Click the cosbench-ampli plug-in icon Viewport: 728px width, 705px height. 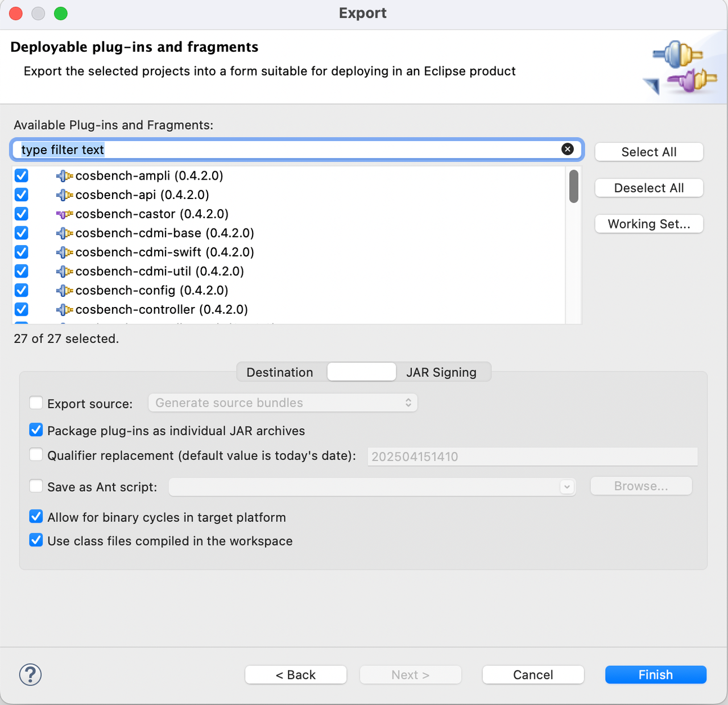pos(64,176)
